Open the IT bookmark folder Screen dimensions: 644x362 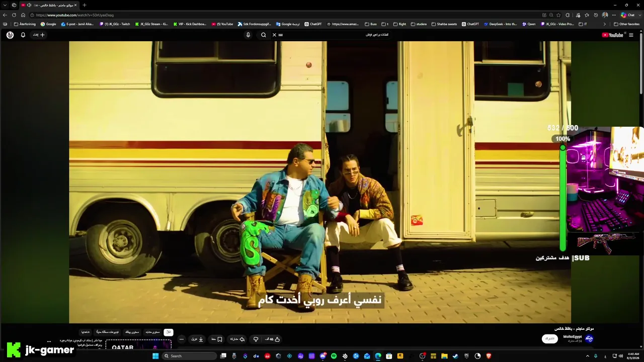[583, 24]
